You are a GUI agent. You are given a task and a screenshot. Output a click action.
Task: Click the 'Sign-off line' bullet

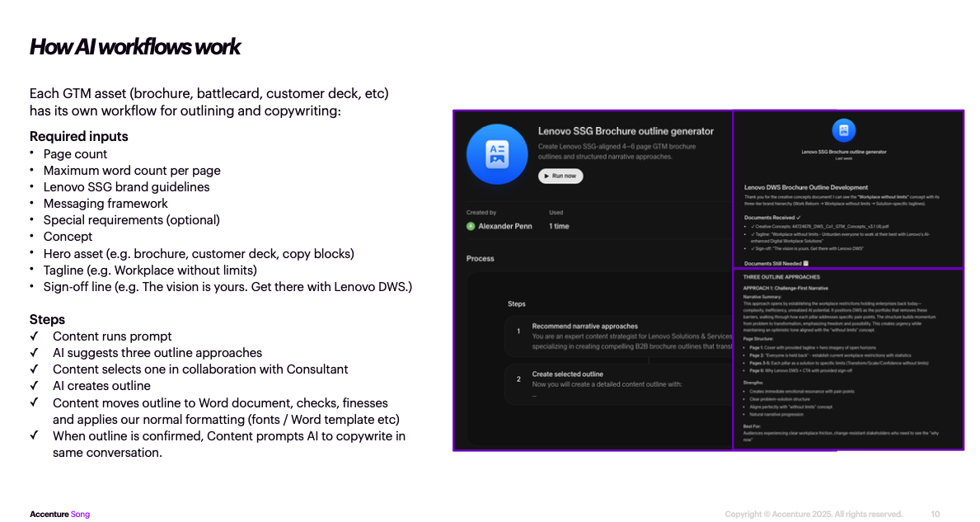(x=227, y=287)
